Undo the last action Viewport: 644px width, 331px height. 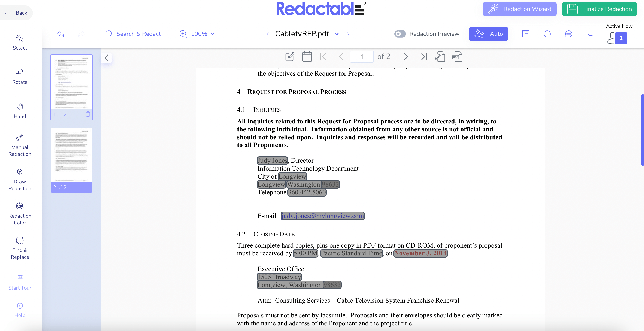pyautogui.click(x=60, y=34)
